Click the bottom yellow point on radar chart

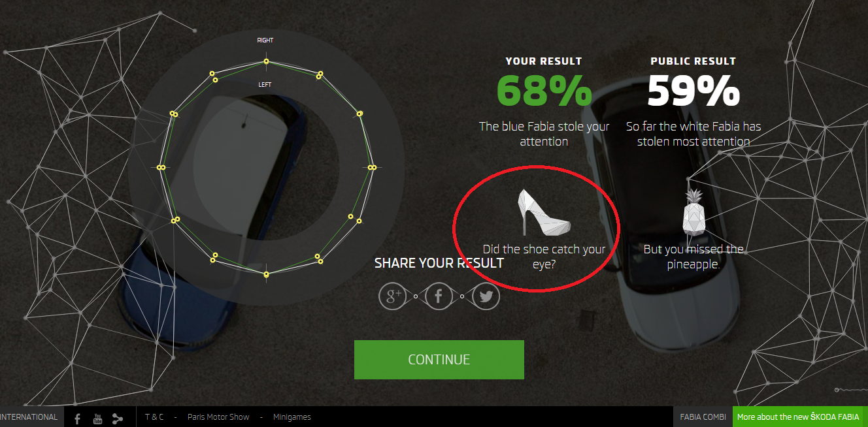pyautogui.click(x=266, y=275)
